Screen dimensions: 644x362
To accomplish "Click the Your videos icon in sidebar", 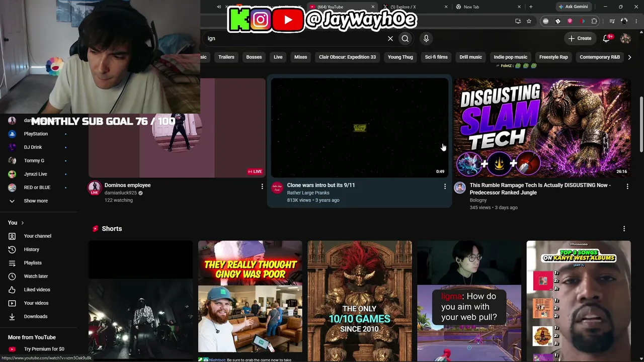I will 12,303.
